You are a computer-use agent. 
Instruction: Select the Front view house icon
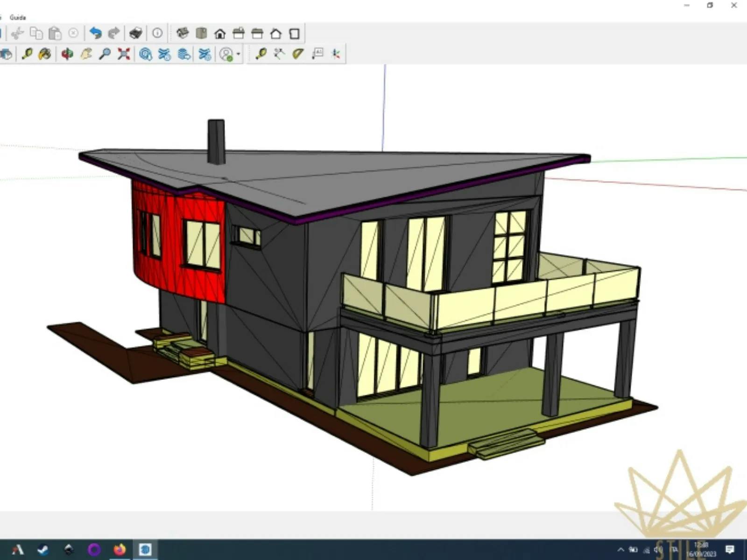(x=220, y=34)
